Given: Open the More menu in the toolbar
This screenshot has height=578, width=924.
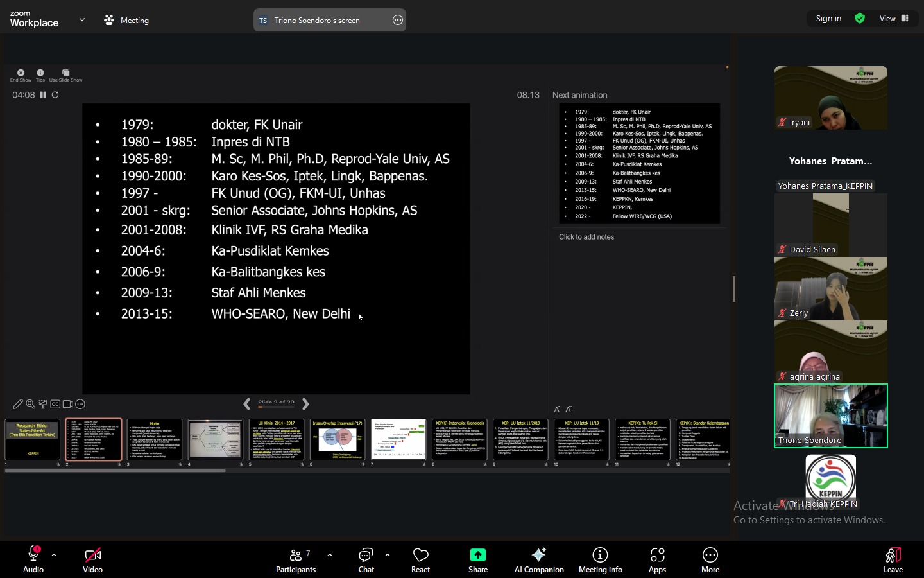Looking at the screenshot, I should pos(710,559).
